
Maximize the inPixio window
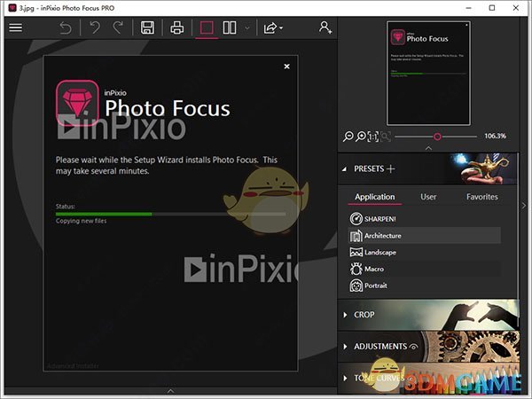point(492,7)
